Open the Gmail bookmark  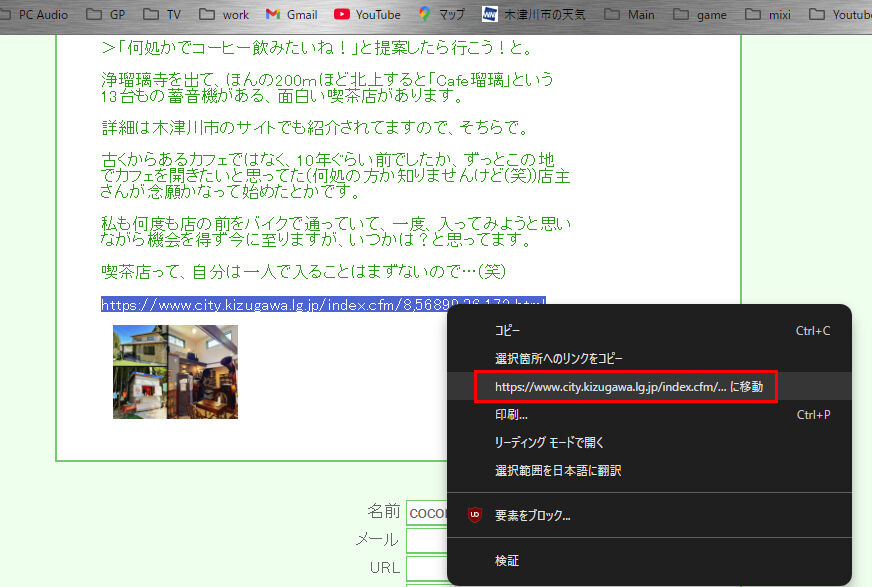[x=291, y=15]
